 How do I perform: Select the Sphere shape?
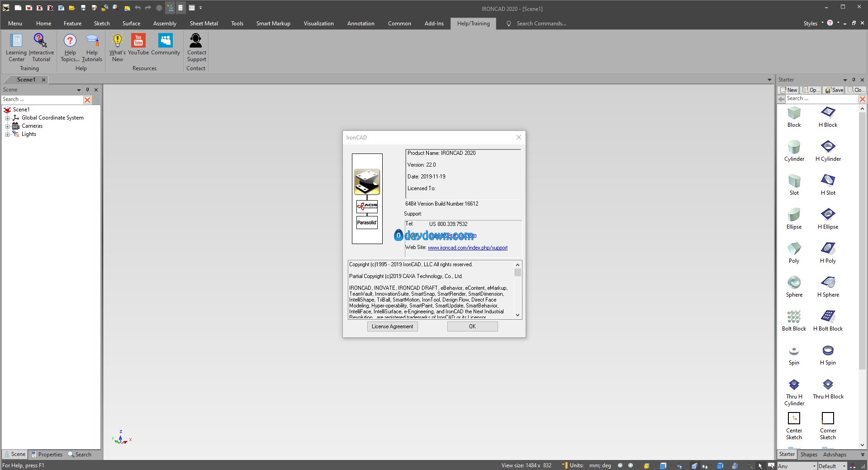pyautogui.click(x=794, y=287)
